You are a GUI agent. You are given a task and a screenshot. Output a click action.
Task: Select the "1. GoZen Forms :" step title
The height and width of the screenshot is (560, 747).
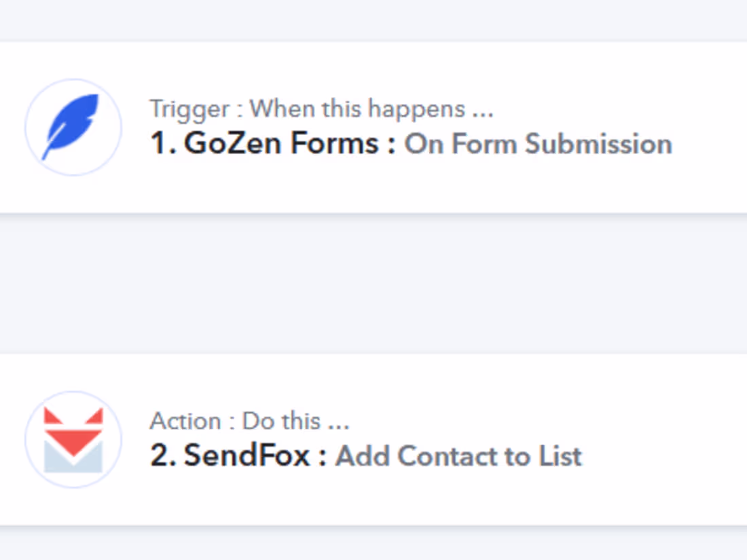(x=273, y=144)
